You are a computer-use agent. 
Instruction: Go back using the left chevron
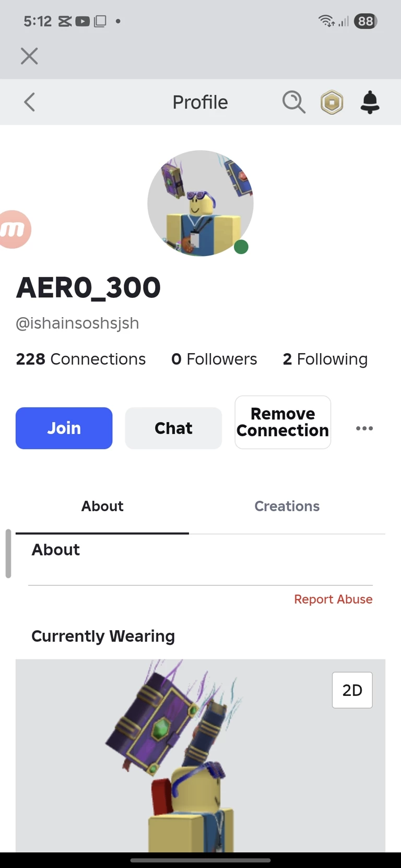[30, 102]
